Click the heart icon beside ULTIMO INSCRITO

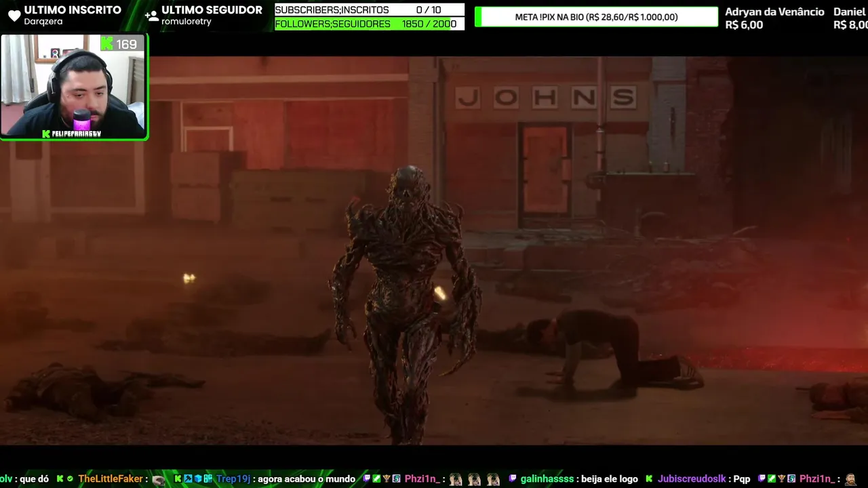[x=14, y=16]
